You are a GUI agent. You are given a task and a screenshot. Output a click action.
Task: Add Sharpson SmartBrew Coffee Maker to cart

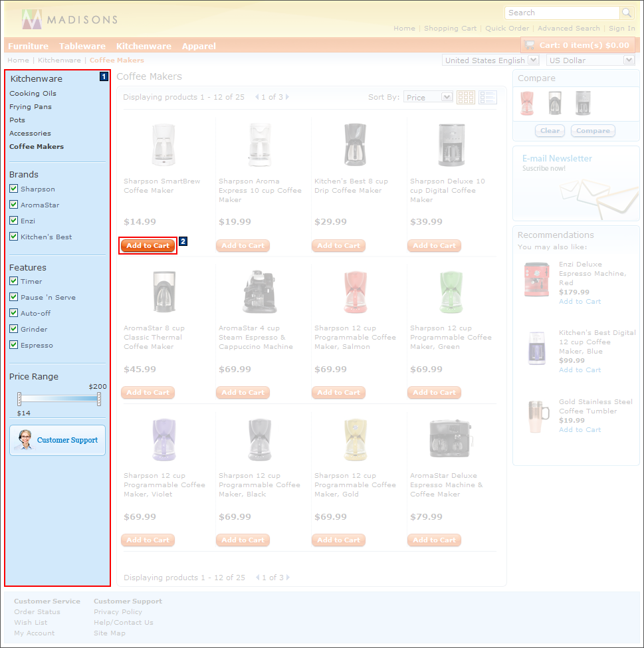(x=147, y=245)
